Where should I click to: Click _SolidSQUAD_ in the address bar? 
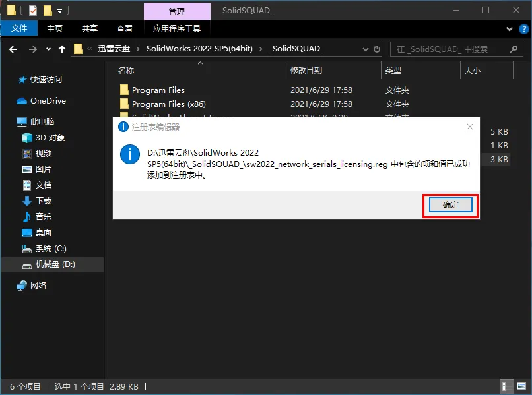click(x=296, y=49)
